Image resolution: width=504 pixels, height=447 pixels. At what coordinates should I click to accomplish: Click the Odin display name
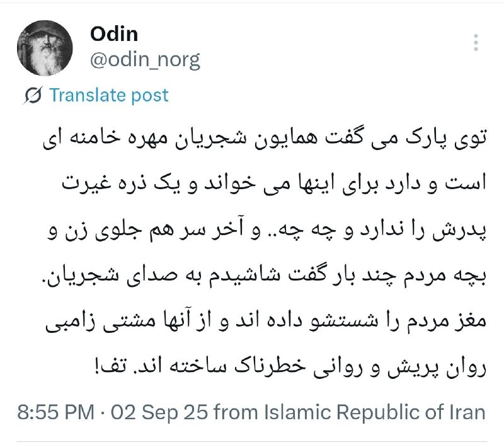coord(114,34)
